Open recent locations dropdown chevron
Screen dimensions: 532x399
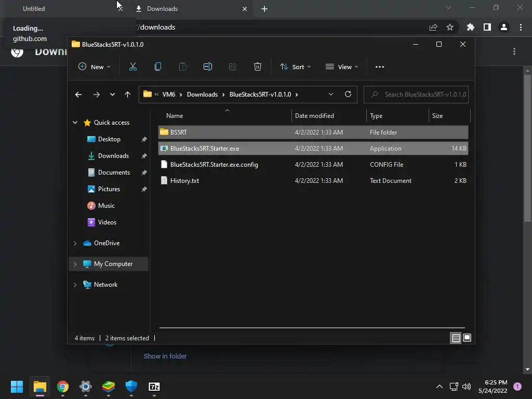click(x=112, y=95)
